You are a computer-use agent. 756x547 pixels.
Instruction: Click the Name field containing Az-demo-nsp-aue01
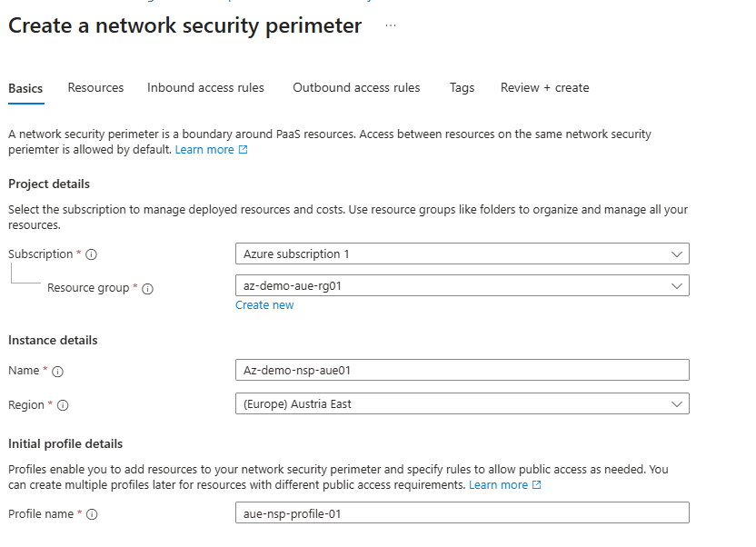click(x=462, y=370)
